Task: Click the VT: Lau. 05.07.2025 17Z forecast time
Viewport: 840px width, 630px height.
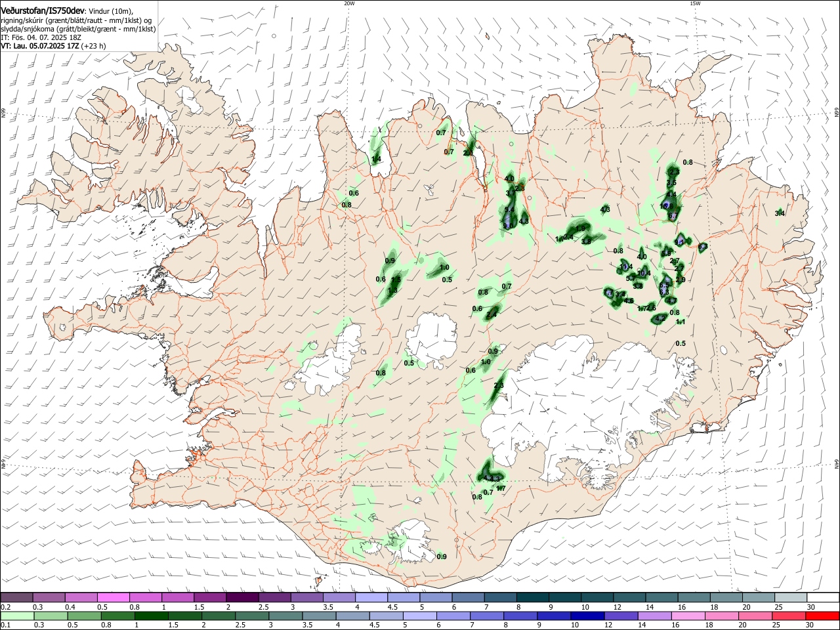Action: coord(39,46)
